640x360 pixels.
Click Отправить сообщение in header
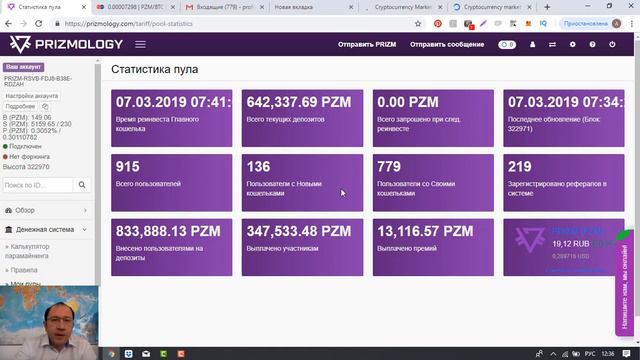pos(447,44)
